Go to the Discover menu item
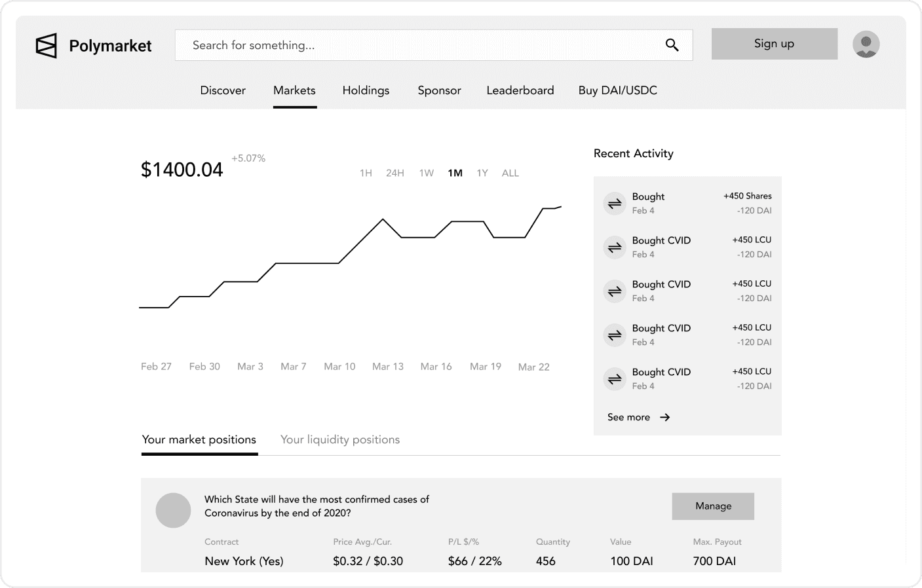922x588 pixels. pos(223,90)
